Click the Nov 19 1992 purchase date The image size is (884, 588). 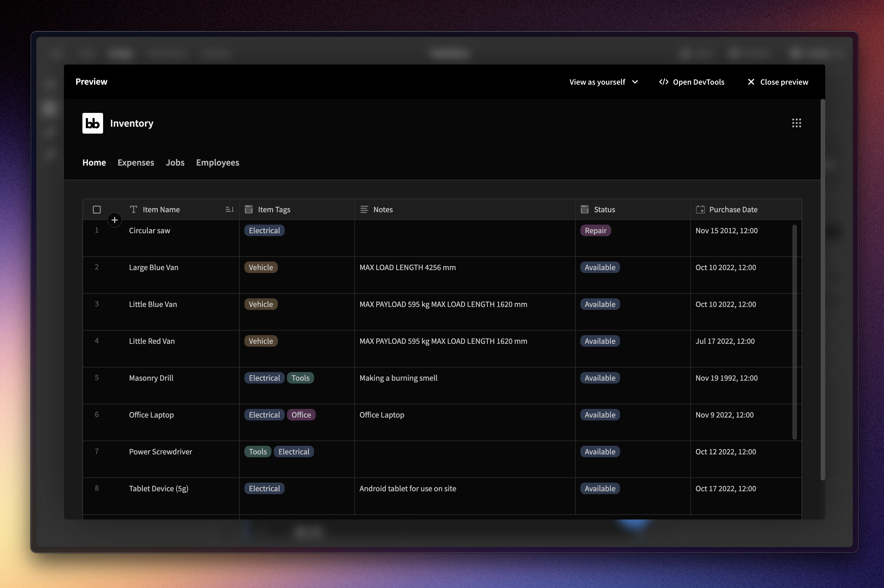[x=726, y=378]
